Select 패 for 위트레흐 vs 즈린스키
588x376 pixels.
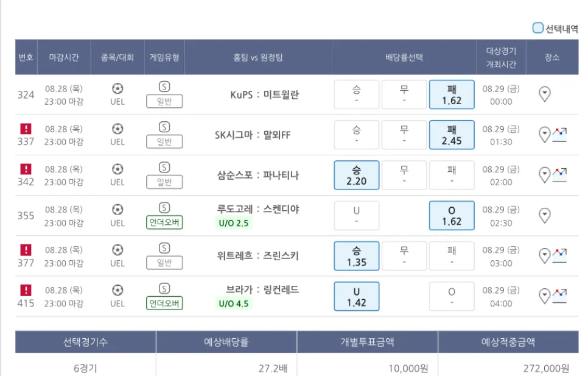452,256
